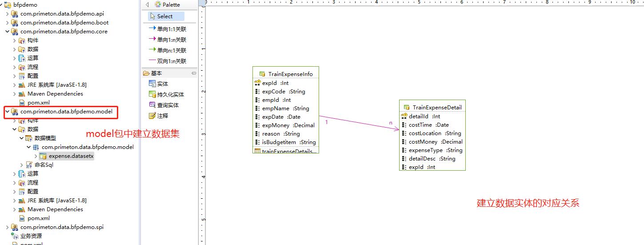This screenshot has width=644, height=245.
Task: Collapse the 数据模型 tree node
Action: tap(21, 138)
